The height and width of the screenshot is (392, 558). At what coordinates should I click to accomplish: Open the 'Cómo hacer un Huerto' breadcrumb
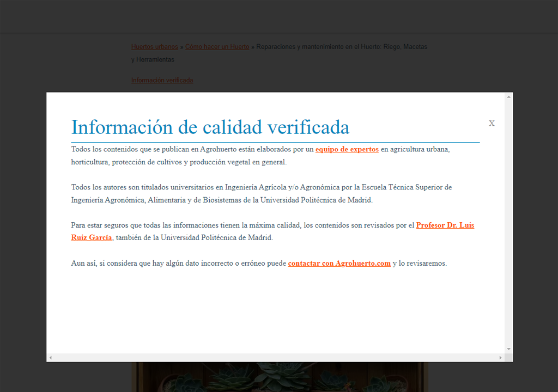(x=217, y=47)
